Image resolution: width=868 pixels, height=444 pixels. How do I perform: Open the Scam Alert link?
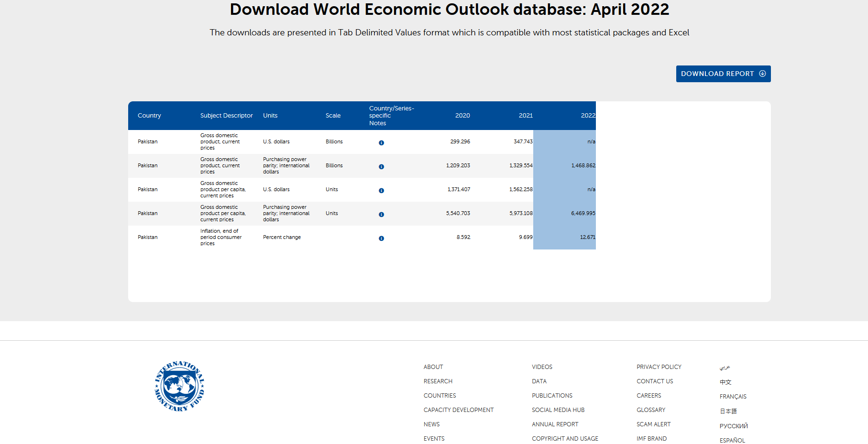(653, 424)
